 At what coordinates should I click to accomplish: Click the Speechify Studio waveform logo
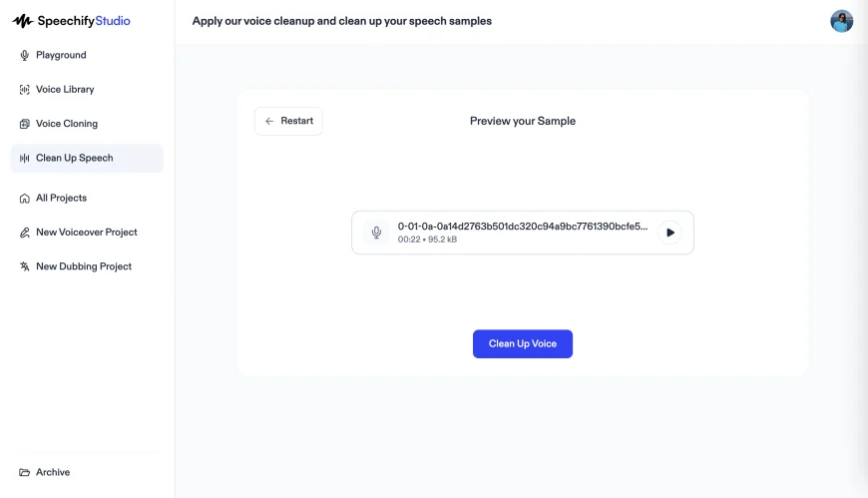23,21
